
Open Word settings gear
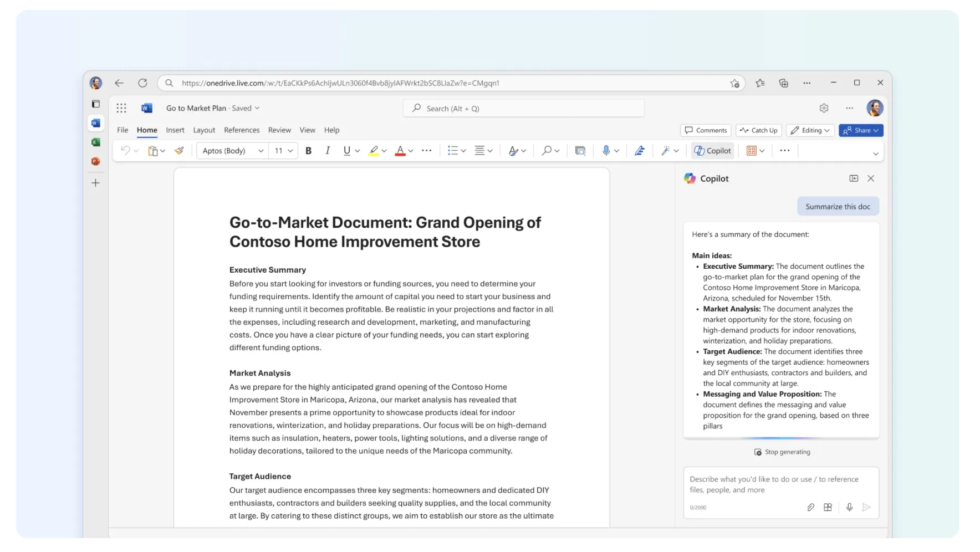824,108
